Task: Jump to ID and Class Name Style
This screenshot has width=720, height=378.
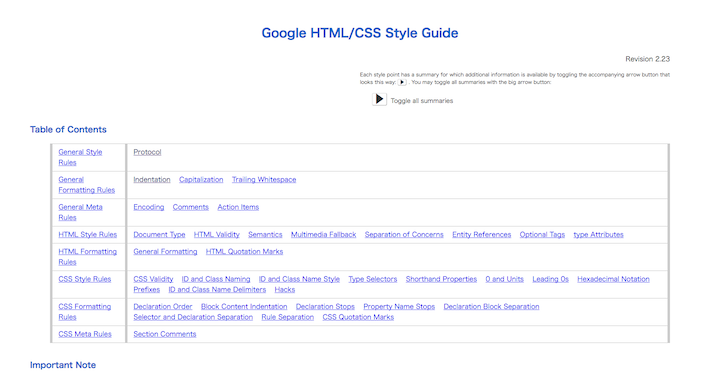Action: pos(299,279)
